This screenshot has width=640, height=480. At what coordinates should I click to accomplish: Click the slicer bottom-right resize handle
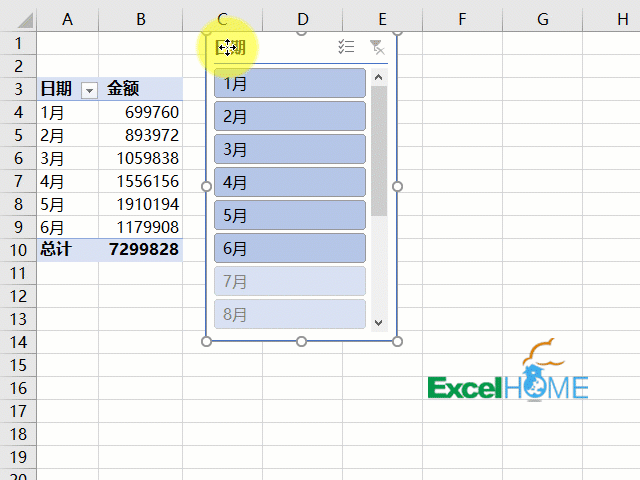tap(397, 341)
